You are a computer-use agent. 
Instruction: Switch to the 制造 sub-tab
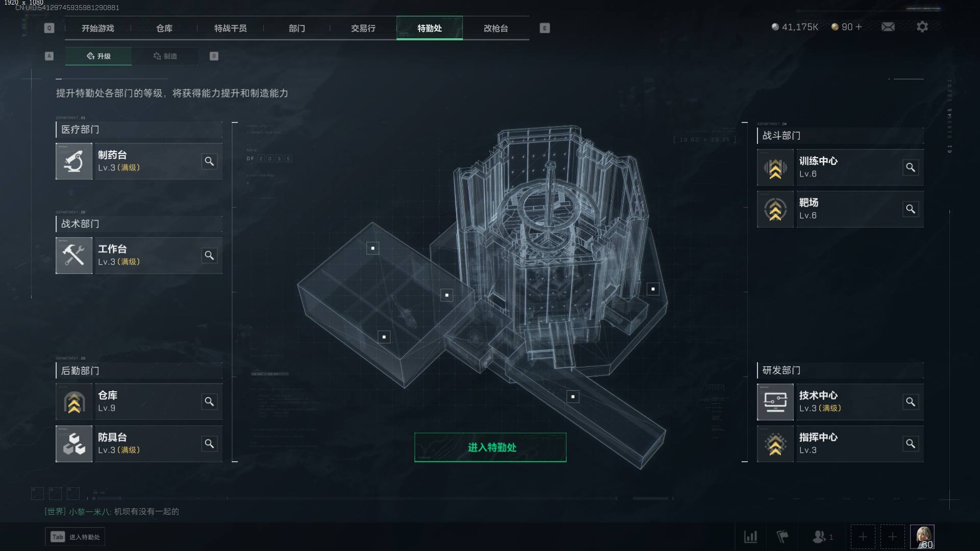(165, 56)
